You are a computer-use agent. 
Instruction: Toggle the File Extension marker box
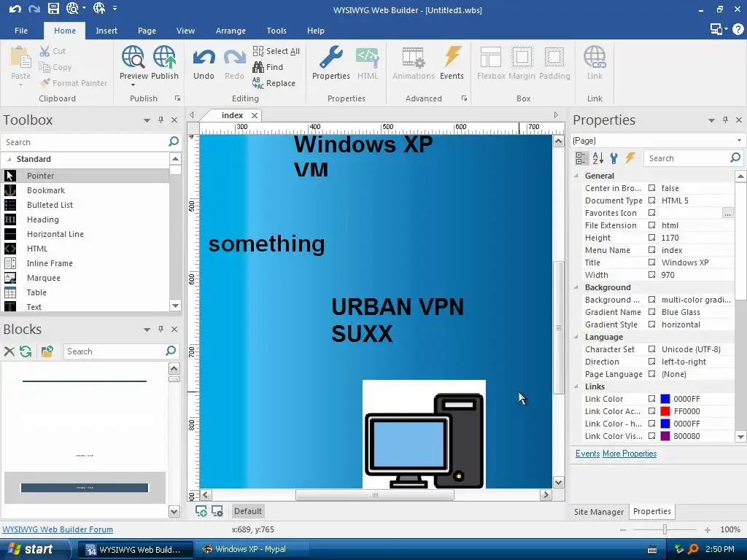point(651,225)
